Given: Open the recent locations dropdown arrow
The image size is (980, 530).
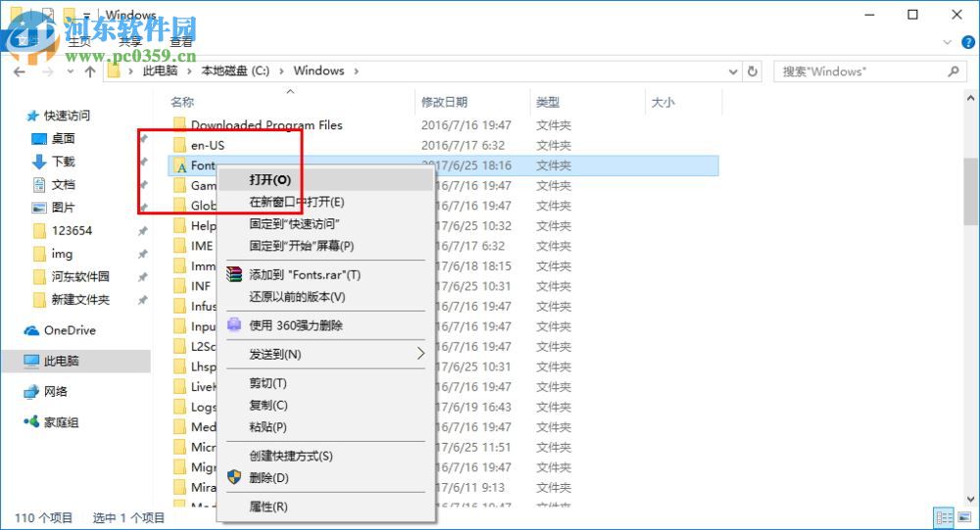Looking at the screenshot, I should [x=70, y=72].
